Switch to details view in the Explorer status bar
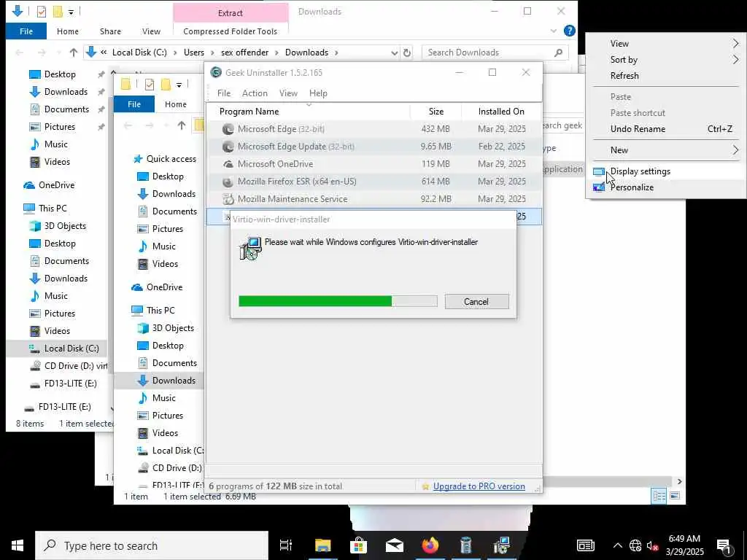Screen dimensions: 747x560 (x=659, y=496)
